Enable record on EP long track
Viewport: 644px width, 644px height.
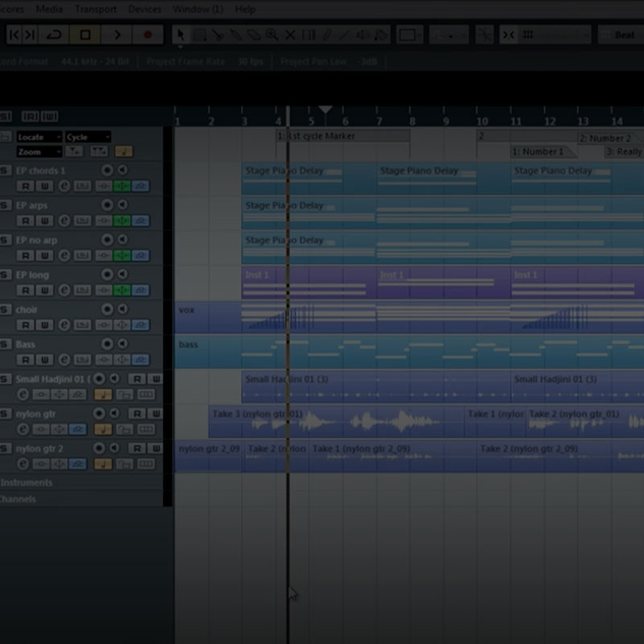tap(107, 275)
